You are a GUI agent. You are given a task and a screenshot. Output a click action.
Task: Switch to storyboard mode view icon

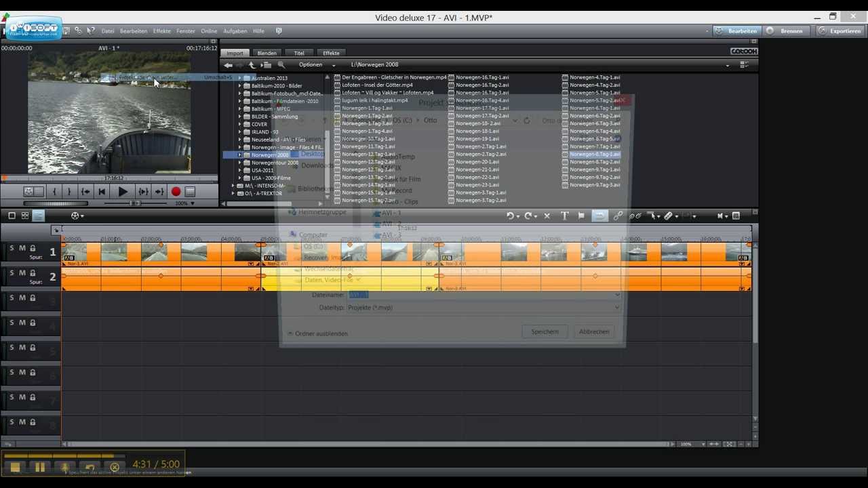[12, 216]
